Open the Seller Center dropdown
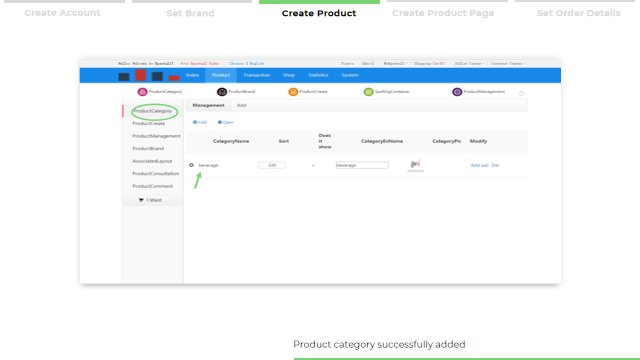The image size is (640, 360). 469,64
